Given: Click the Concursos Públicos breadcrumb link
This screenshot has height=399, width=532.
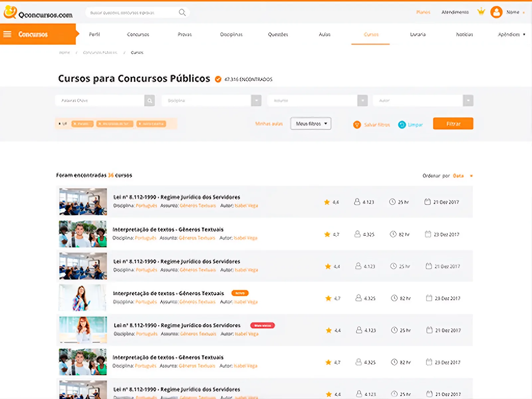Looking at the screenshot, I should [100, 53].
